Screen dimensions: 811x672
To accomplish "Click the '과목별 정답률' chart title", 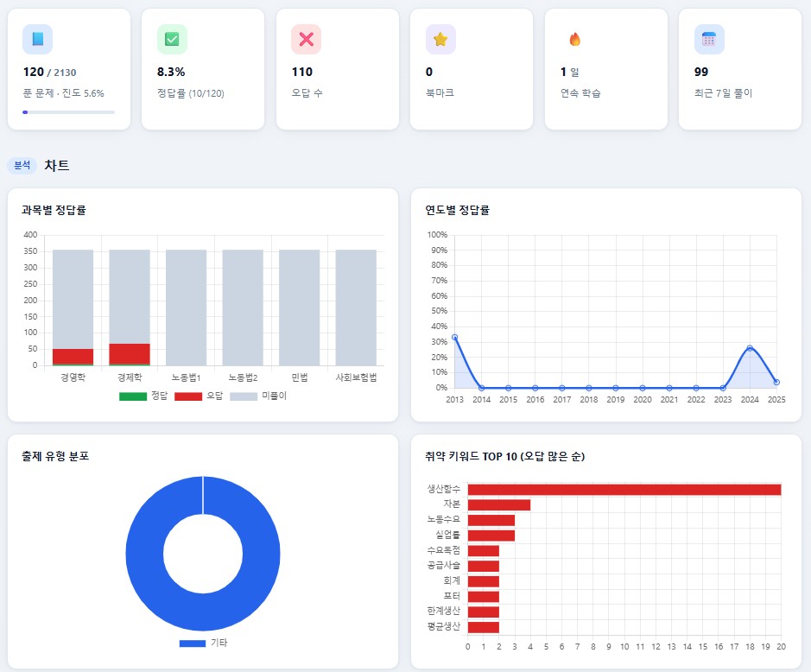I will [54, 210].
